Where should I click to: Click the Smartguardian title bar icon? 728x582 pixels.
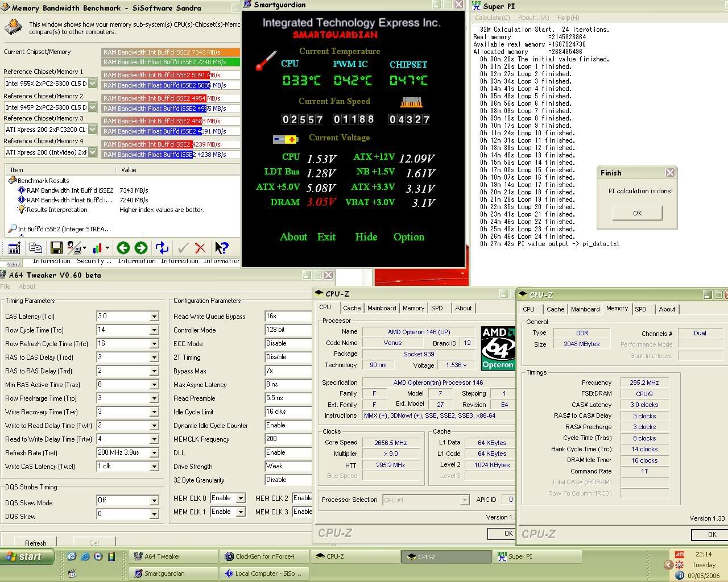coord(247,5)
